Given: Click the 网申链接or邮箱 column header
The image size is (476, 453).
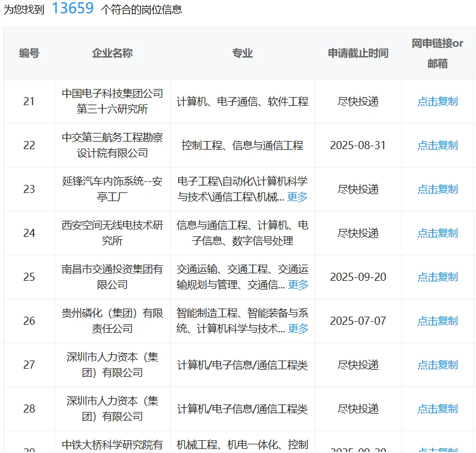Looking at the screenshot, I should coord(437,53).
